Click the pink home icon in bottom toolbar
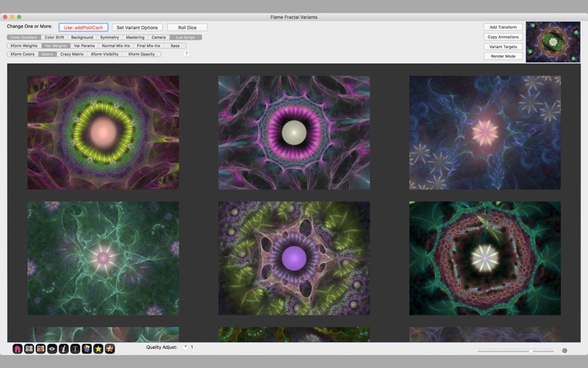The image size is (588, 368). pos(17,349)
